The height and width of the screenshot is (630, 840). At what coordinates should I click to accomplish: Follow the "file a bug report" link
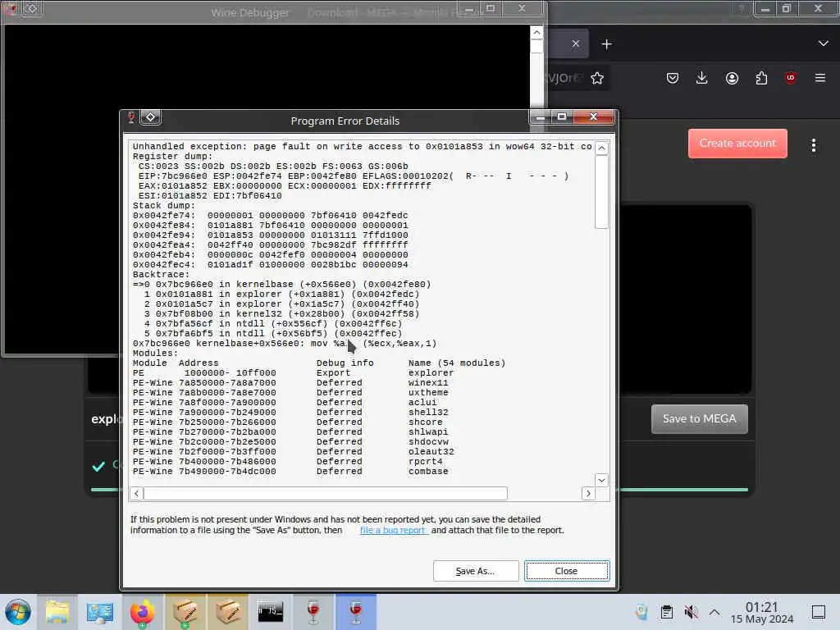tap(393, 531)
